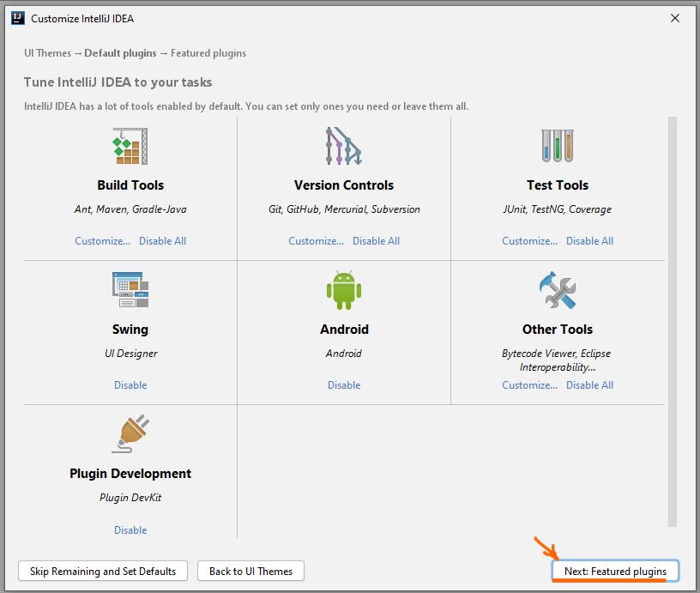The width and height of the screenshot is (700, 593).
Task: Click the Test Tools test tubes icon
Action: pos(558,146)
